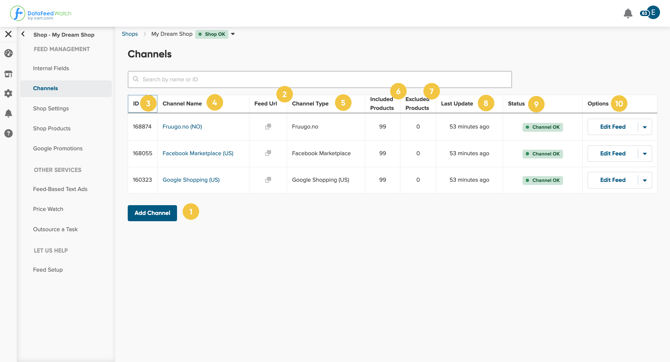Open the shop storefront icon in sidebar

pyautogui.click(x=8, y=74)
